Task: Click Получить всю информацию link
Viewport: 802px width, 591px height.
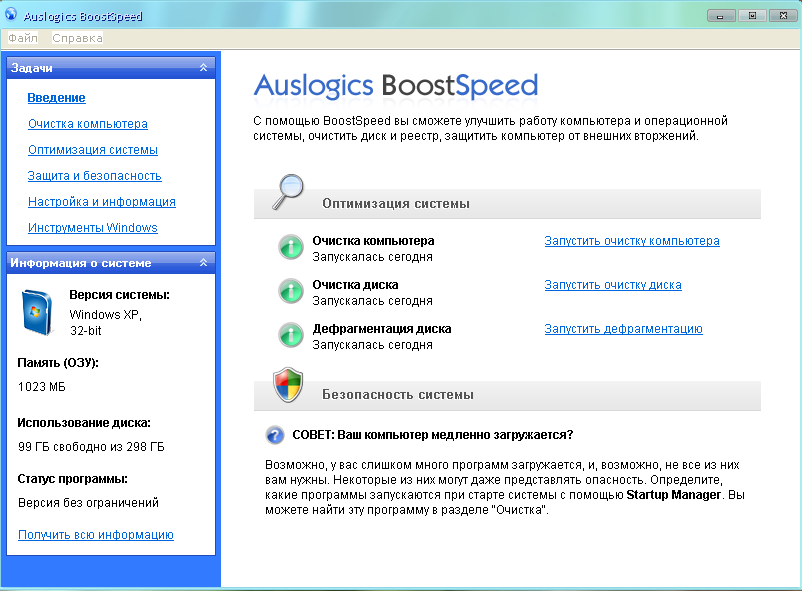Action: (x=96, y=535)
